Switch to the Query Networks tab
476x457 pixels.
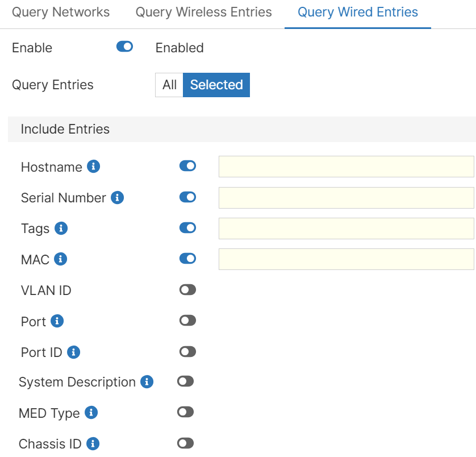[61, 13]
